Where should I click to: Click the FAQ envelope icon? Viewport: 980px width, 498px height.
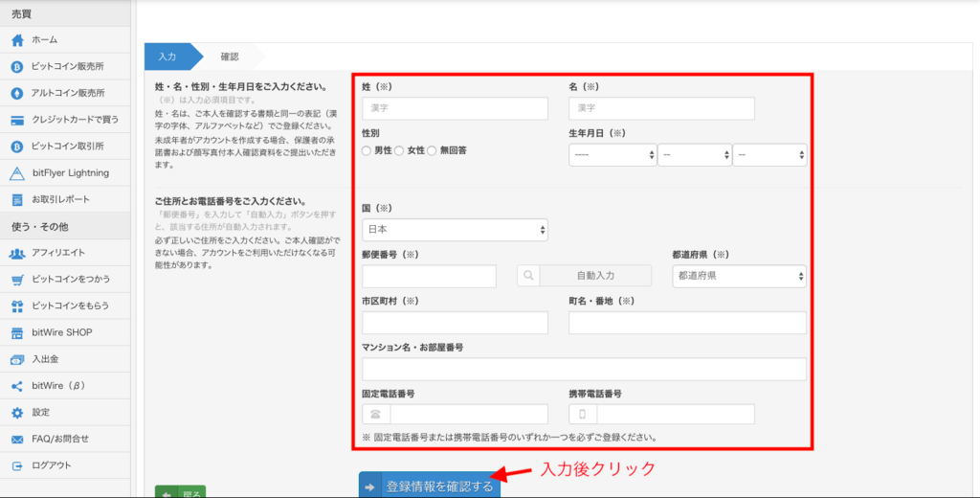[x=17, y=440]
